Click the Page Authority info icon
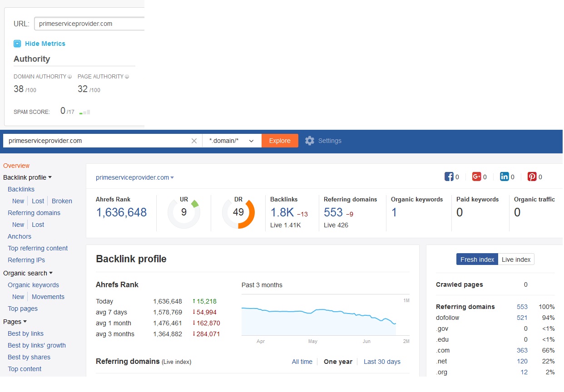This screenshot has height=392, width=564. [127, 77]
